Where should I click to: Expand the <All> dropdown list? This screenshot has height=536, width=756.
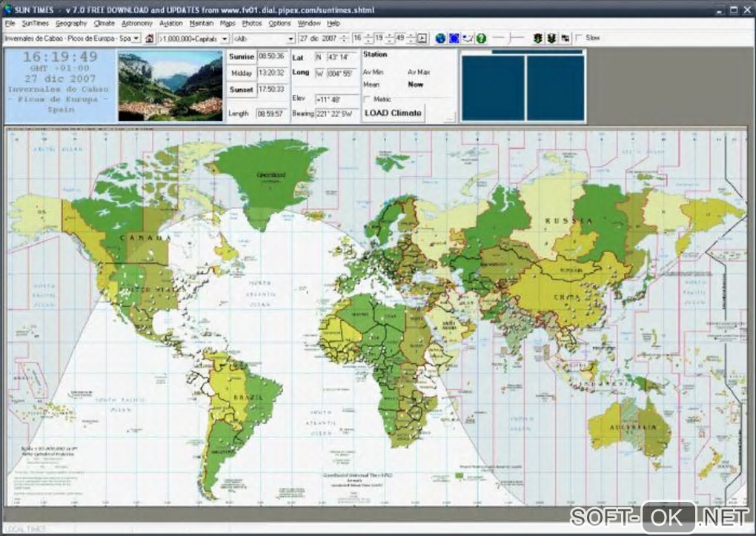(x=291, y=38)
